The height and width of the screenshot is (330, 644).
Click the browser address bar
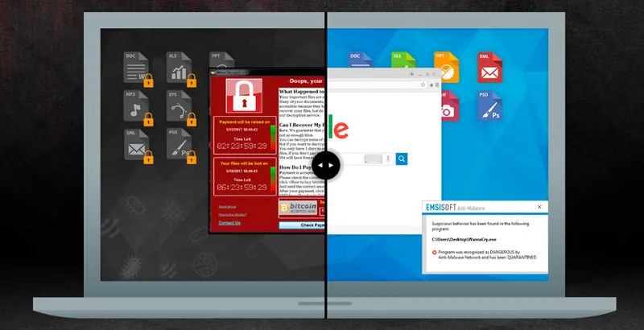coord(377,85)
